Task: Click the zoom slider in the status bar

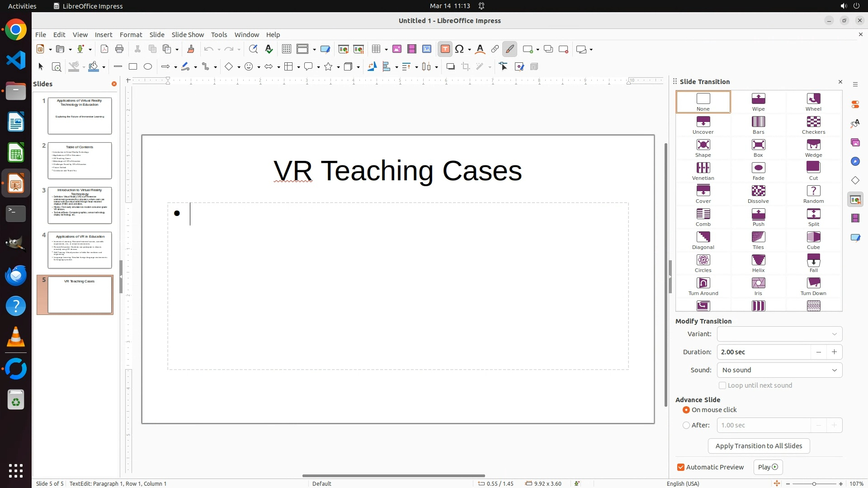Action: [x=814, y=483]
